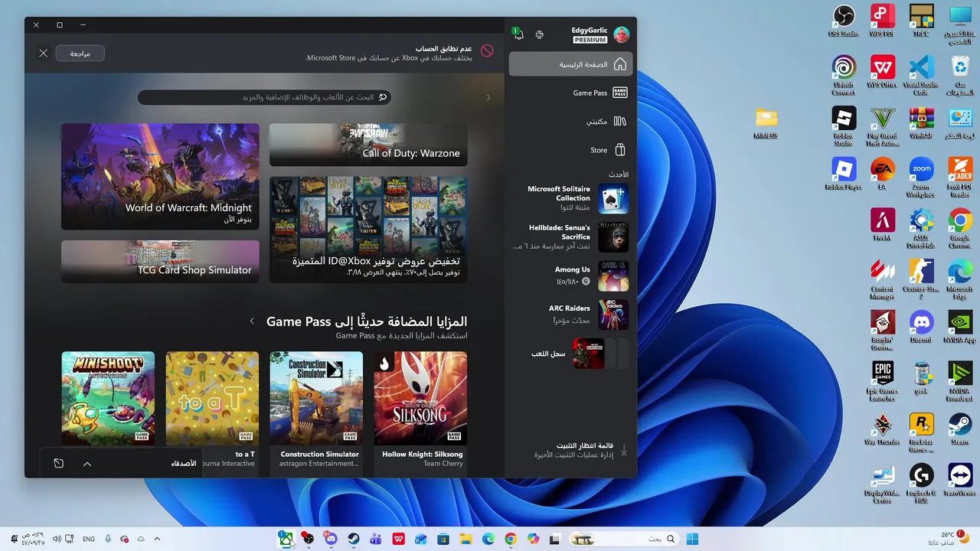Viewport: 980px width, 551px height.
Task: Open My Library (مكتبتي) in the sidebar
Action: coord(570,121)
